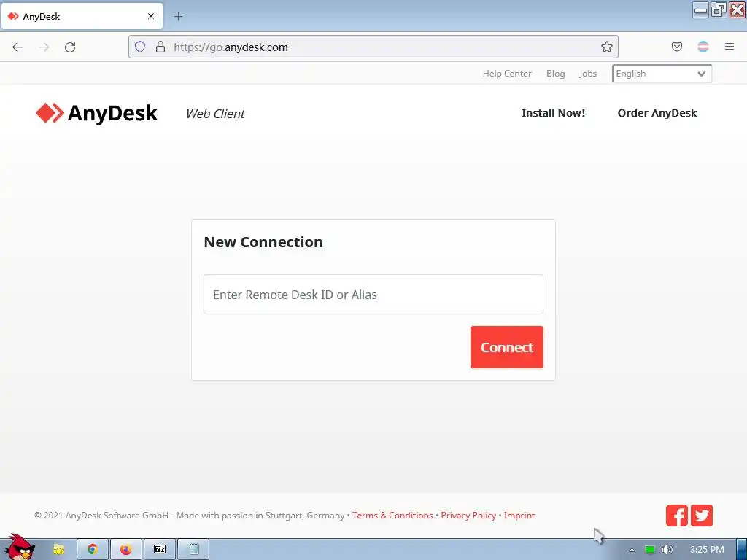Screen dimensions: 747x560
Task: Open AnyDesk Facebook page icon
Action: tap(676, 516)
